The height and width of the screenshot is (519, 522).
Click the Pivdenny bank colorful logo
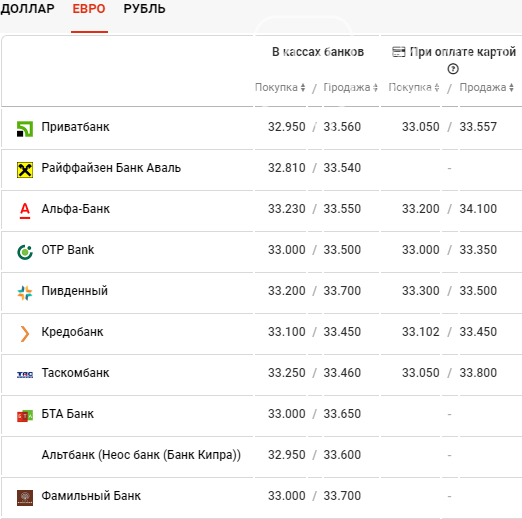[x=25, y=293]
